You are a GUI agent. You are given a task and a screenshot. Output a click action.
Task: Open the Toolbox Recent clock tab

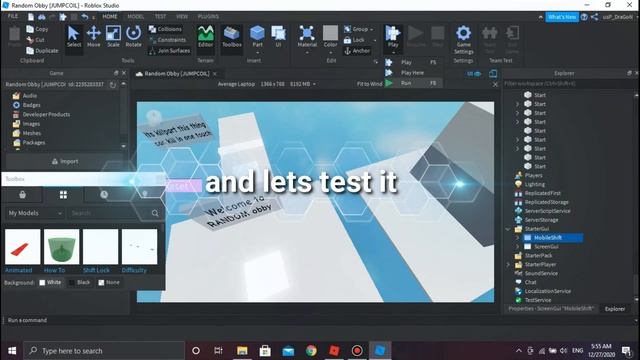point(104,195)
